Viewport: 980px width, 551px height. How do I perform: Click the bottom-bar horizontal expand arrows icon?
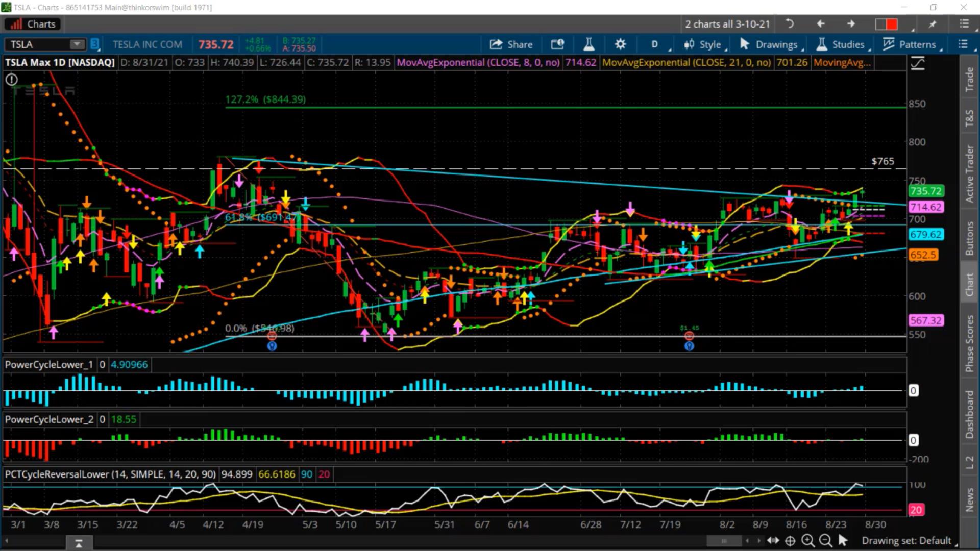click(773, 541)
